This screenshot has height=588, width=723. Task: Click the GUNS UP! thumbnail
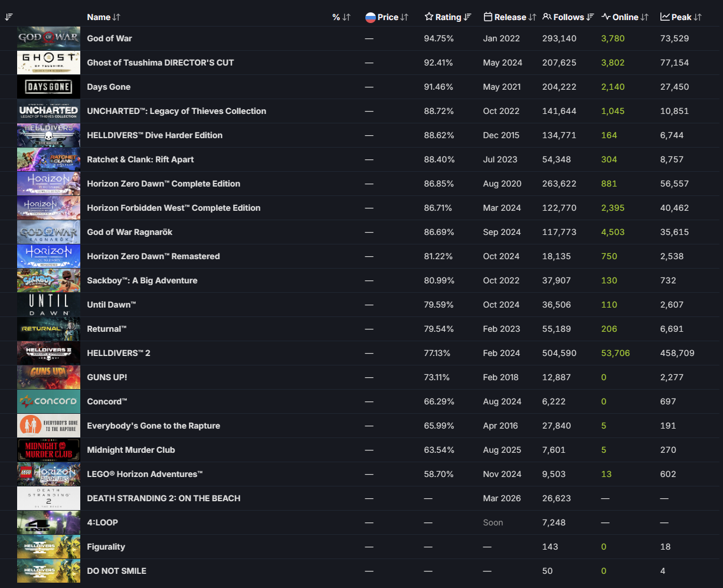(48, 377)
